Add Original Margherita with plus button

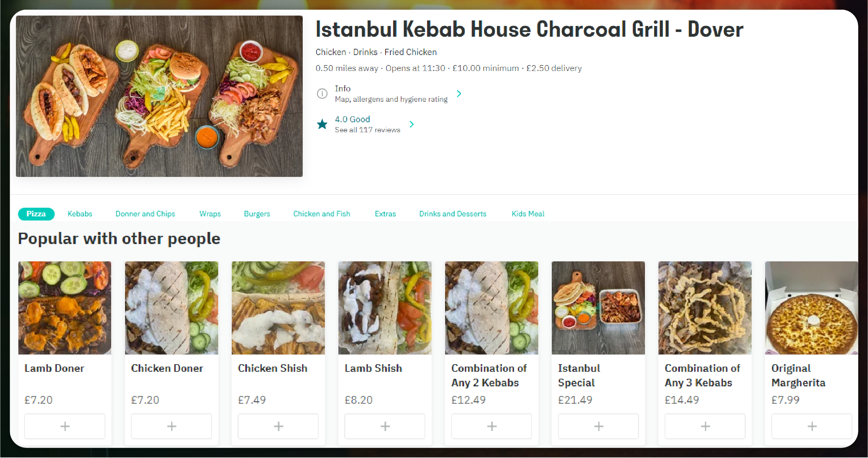tap(812, 426)
